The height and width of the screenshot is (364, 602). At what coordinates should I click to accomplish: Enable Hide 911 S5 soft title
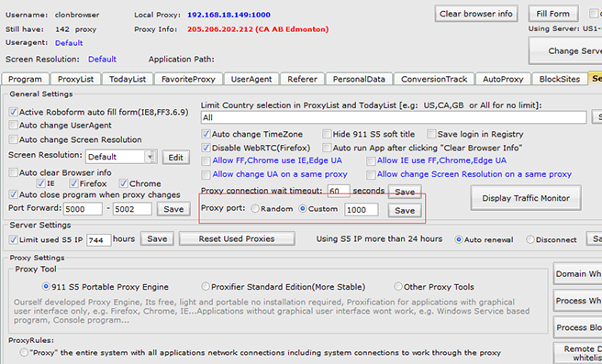click(x=327, y=134)
